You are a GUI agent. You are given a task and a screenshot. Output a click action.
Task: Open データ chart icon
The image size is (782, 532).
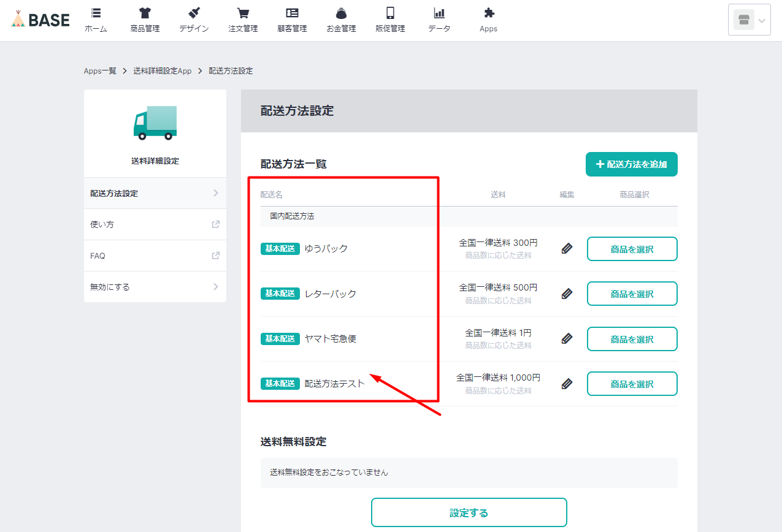[439, 13]
